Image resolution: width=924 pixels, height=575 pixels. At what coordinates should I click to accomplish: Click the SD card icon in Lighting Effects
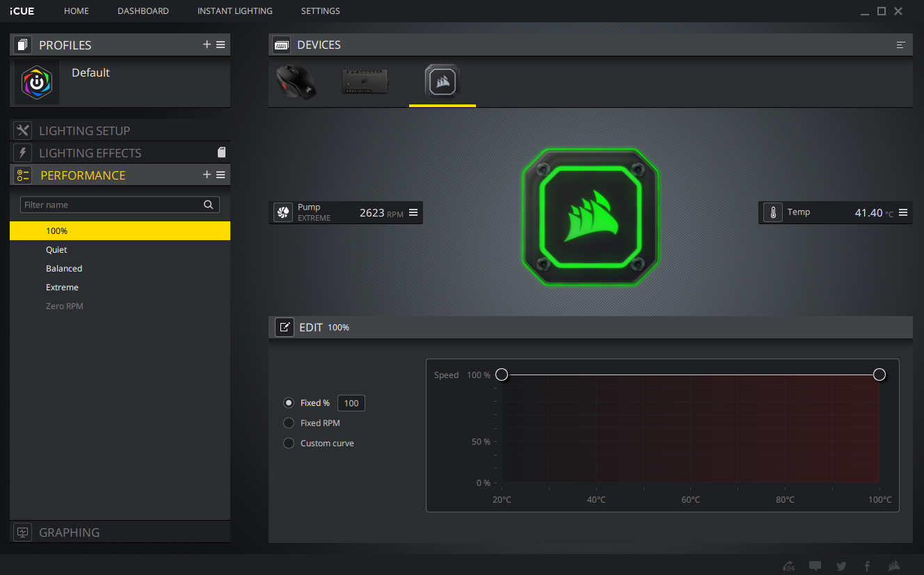pyautogui.click(x=221, y=152)
